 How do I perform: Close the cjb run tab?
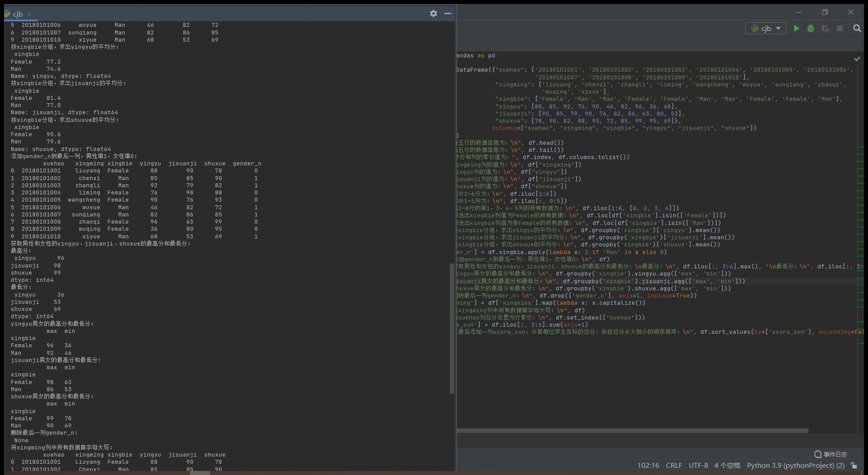point(29,14)
